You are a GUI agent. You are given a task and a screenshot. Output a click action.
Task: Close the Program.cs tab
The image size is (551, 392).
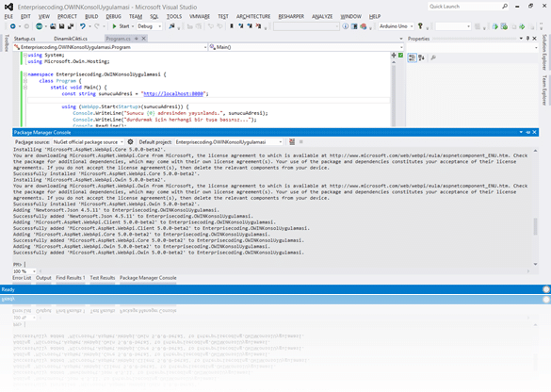point(144,39)
